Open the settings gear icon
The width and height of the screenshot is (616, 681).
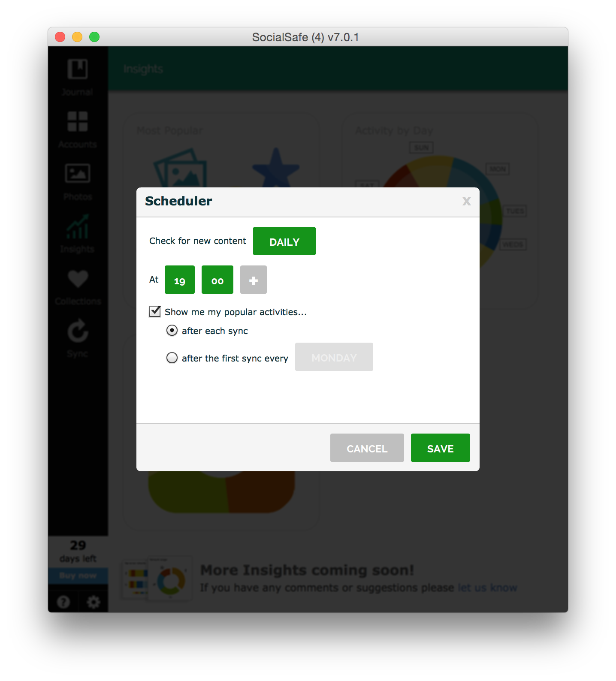93,602
